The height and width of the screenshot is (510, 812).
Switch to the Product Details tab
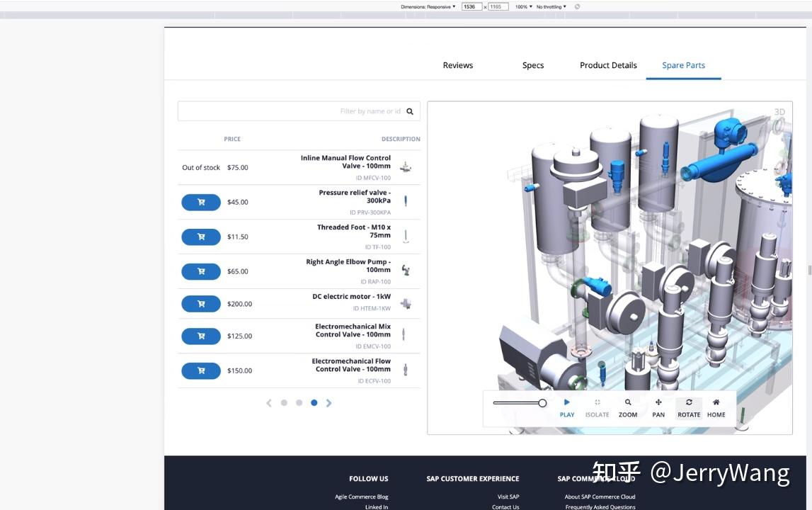607,65
